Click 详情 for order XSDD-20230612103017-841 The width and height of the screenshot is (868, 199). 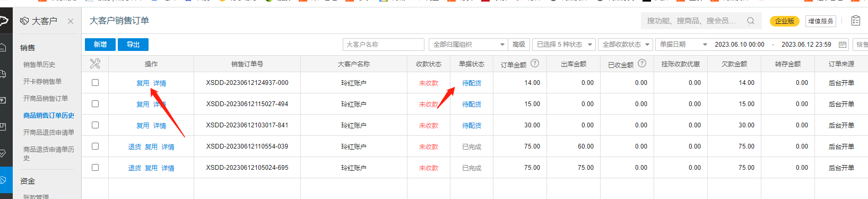coord(160,126)
